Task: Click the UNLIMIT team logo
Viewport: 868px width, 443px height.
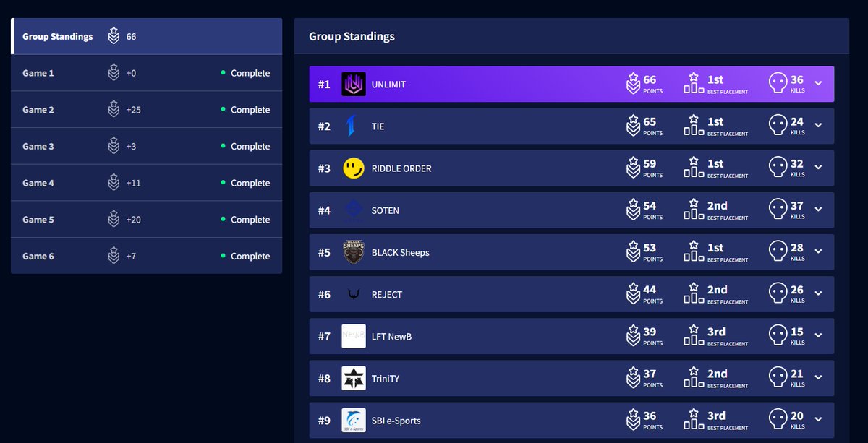Action: 354,85
